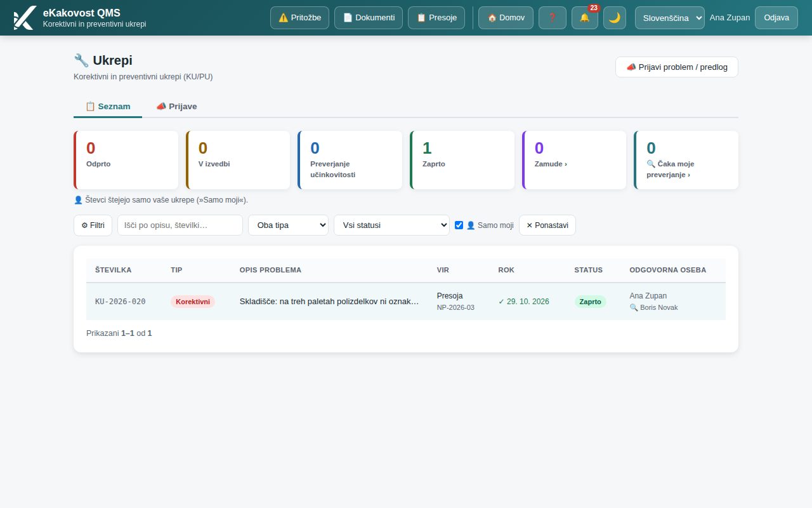Sort by the Status column header
This screenshot has width=812, height=508.
coord(589,270)
